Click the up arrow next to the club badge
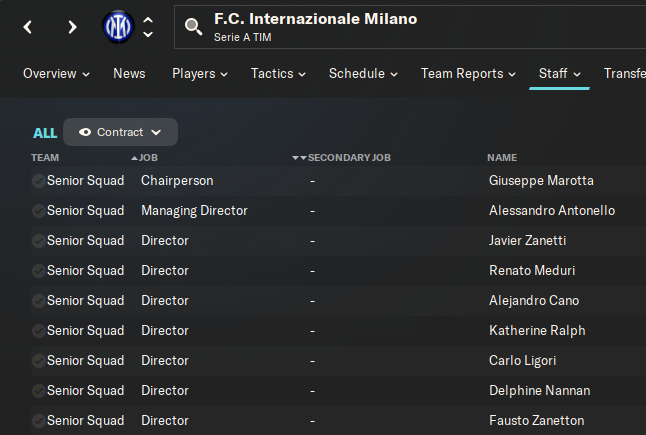Image resolution: width=646 pixels, height=435 pixels. pos(148,19)
